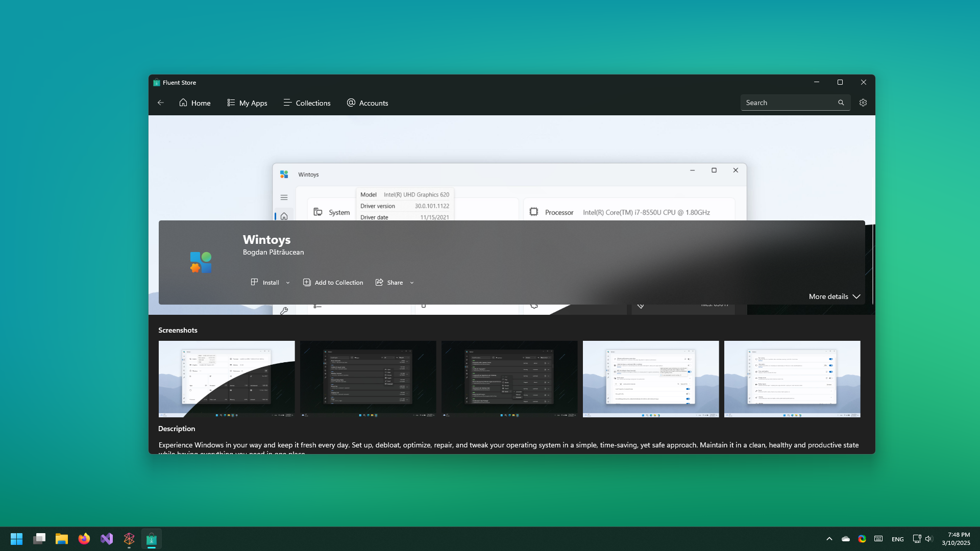The height and width of the screenshot is (551, 980).
Task: Open fifth screenshot with toggles
Action: pyautogui.click(x=792, y=379)
